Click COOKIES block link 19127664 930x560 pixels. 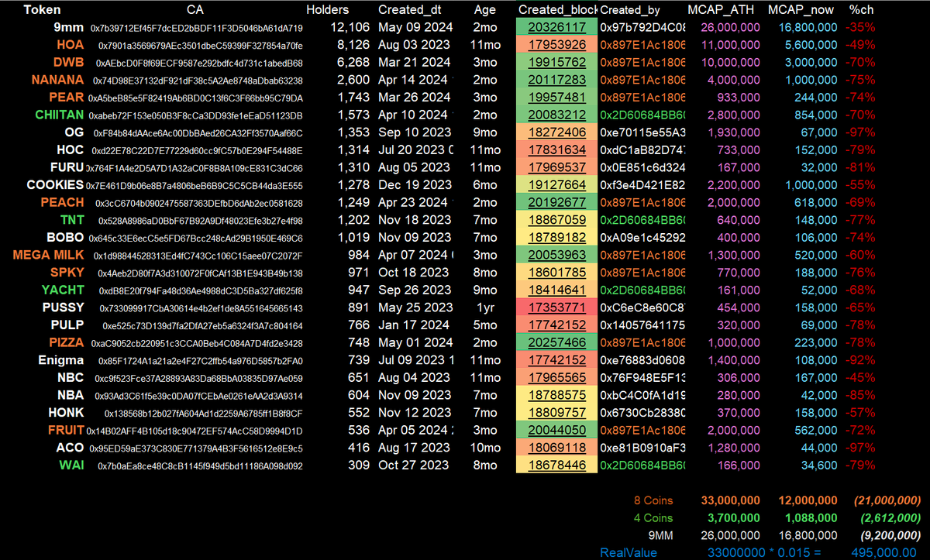(556, 184)
